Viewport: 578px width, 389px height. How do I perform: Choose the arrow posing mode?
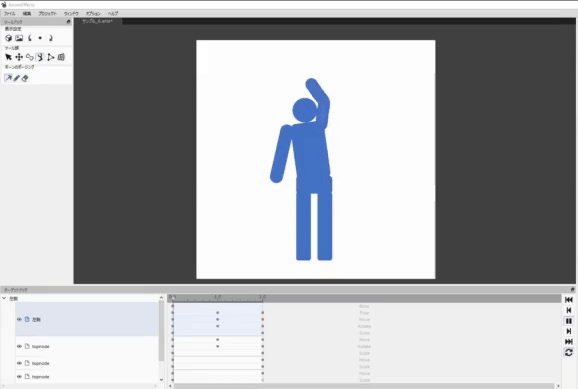[8, 78]
